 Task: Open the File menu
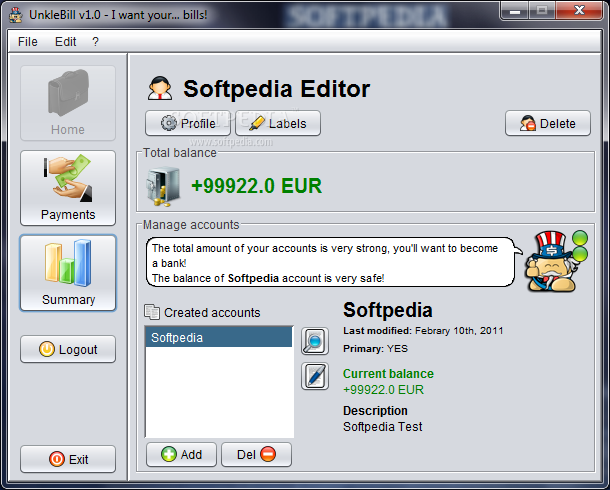pyautogui.click(x=28, y=42)
